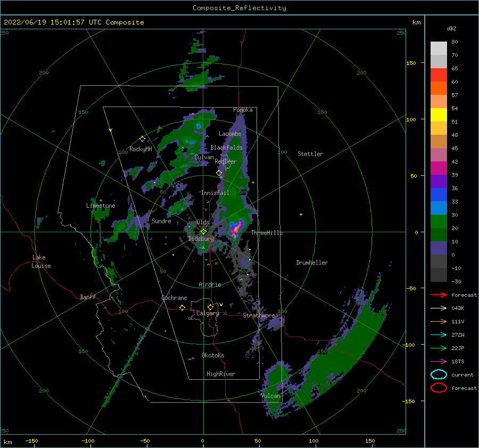The image size is (479, 448).
Task: Click the Strathmore city label
Action: 259,315
